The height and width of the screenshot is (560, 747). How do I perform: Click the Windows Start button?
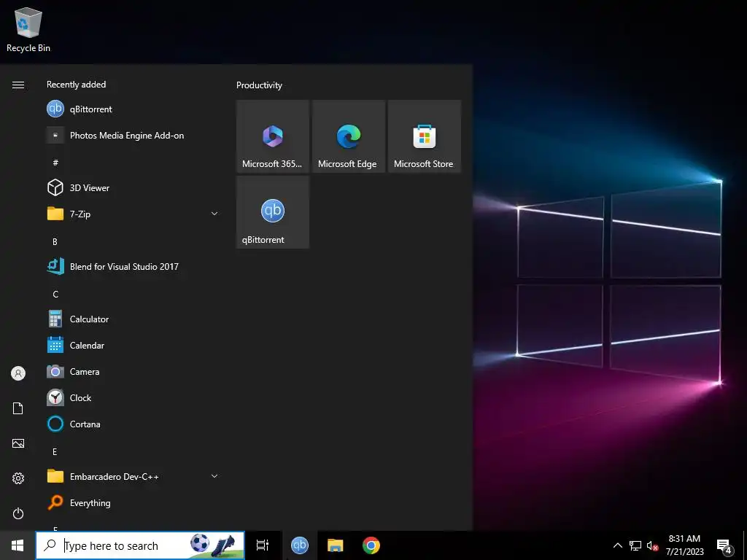[18, 545]
